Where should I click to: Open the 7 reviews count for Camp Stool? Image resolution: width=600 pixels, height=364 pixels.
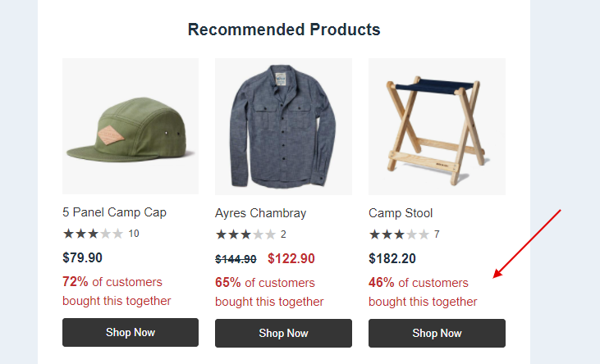pyautogui.click(x=437, y=234)
